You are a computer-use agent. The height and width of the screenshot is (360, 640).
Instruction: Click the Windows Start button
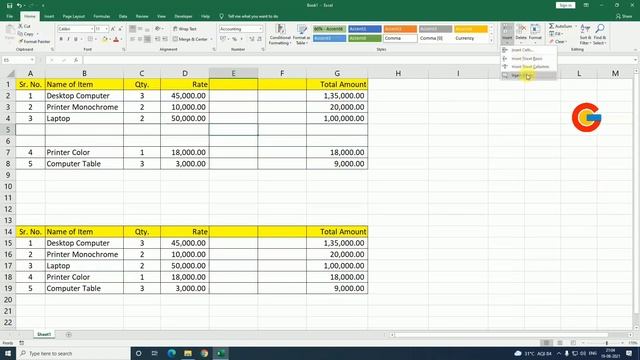(8, 353)
